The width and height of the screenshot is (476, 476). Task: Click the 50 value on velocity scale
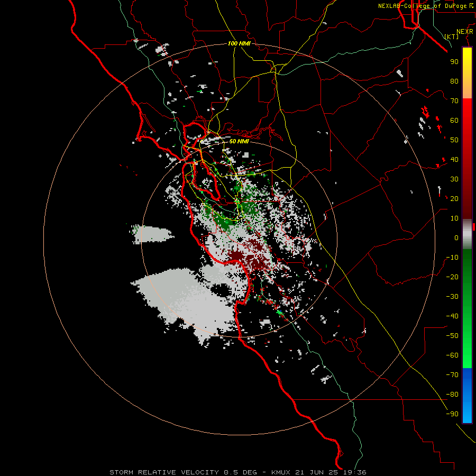click(x=454, y=140)
